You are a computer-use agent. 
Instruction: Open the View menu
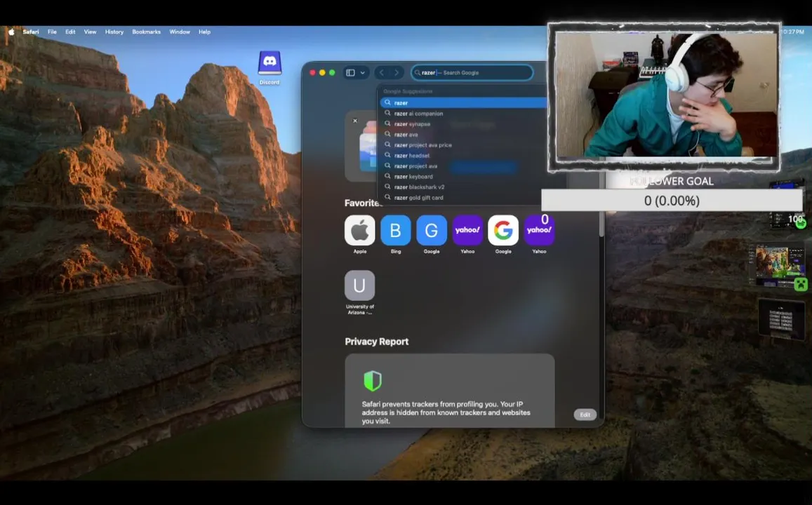tap(90, 32)
